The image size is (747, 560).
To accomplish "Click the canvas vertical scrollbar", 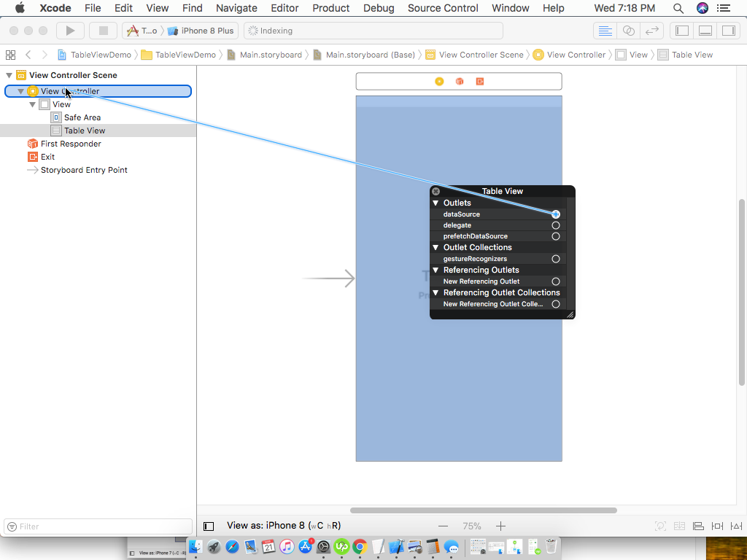I will (x=741, y=292).
